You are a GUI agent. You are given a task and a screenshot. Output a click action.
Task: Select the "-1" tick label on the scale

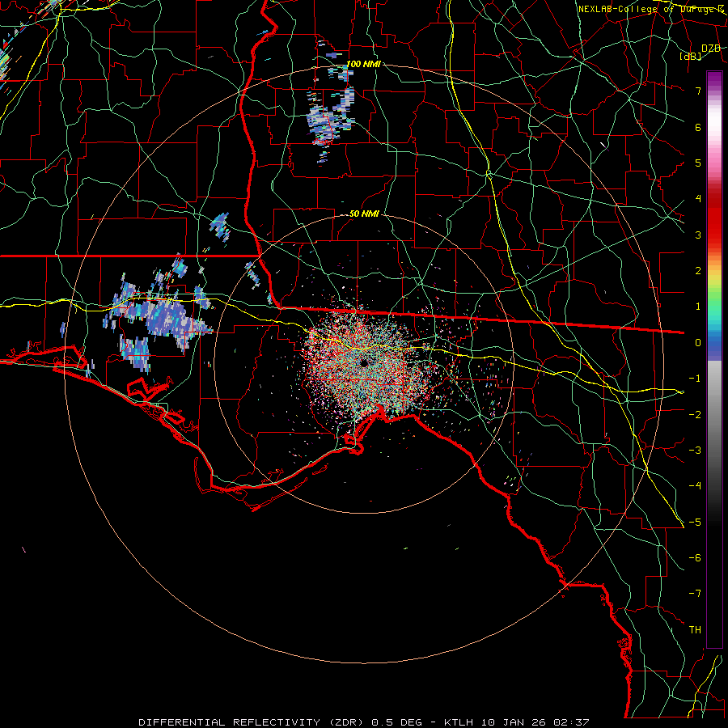pos(695,379)
